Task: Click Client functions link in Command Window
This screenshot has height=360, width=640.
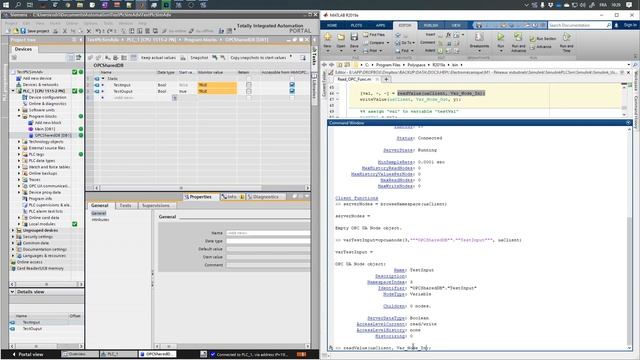Action: click(x=356, y=198)
